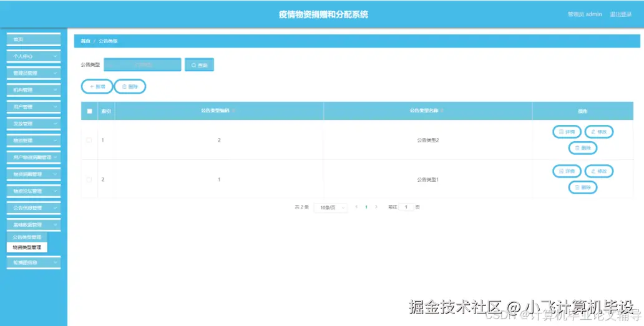Click 退出登录 to log out

point(620,14)
